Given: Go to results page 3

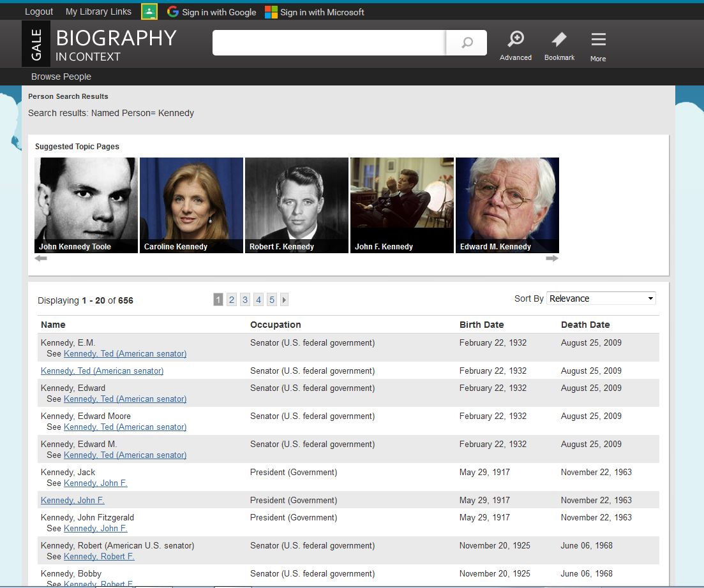Looking at the screenshot, I should (x=245, y=300).
